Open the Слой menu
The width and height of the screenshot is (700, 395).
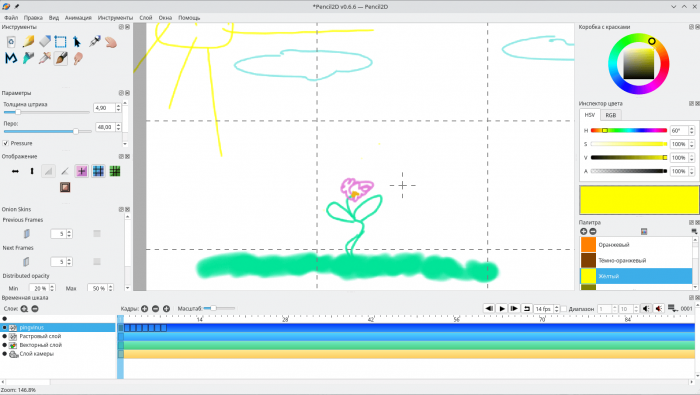146,18
